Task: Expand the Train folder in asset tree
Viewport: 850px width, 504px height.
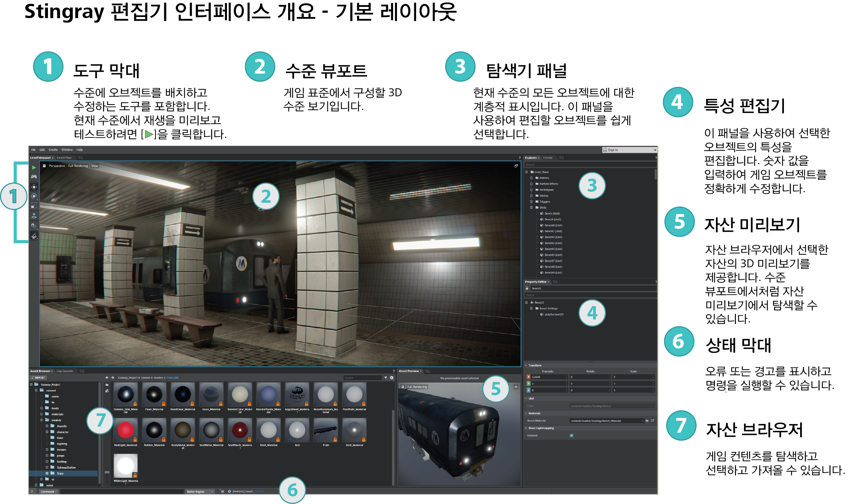Action: (x=47, y=473)
